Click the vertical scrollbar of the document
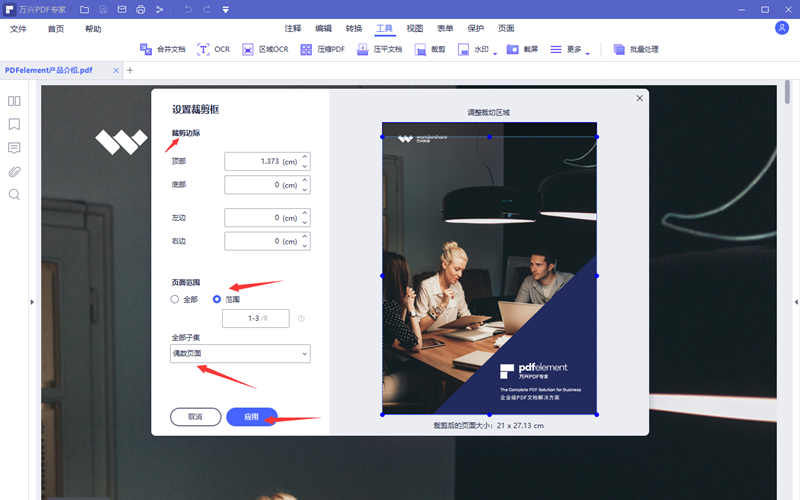 click(x=787, y=92)
